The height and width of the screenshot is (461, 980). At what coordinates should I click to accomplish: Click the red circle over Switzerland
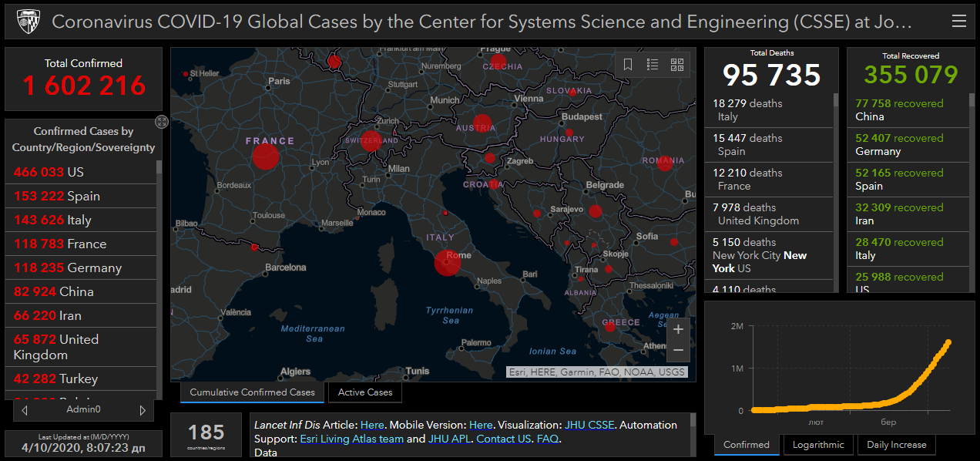tap(371, 141)
